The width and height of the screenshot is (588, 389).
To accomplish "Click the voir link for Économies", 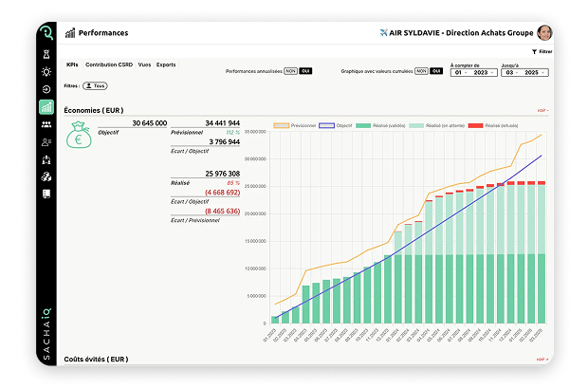I will 542,110.
